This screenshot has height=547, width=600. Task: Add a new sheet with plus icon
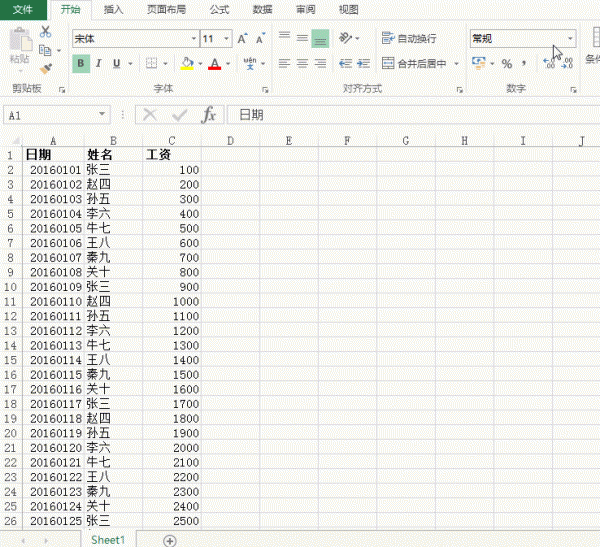pos(170,540)
